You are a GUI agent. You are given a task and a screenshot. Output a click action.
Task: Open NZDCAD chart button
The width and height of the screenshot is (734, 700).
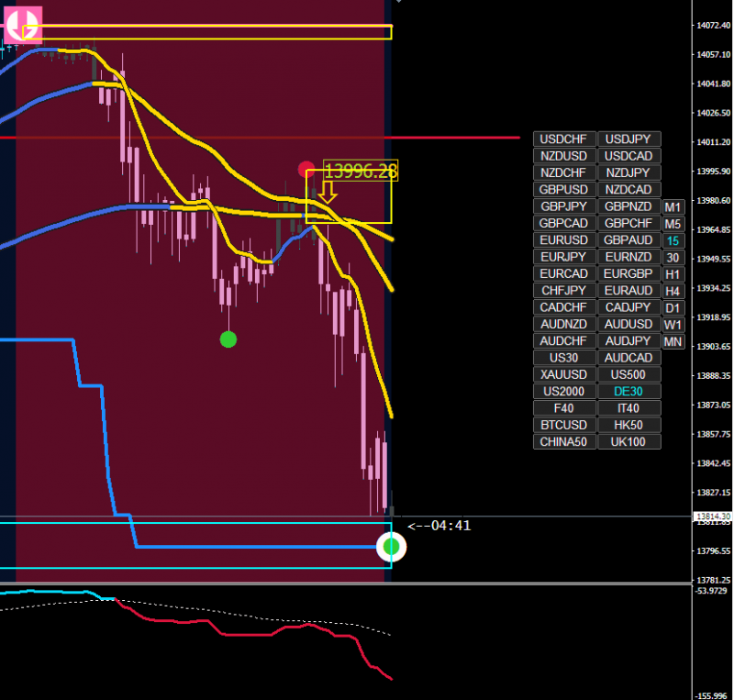click(x=628, y=190)
